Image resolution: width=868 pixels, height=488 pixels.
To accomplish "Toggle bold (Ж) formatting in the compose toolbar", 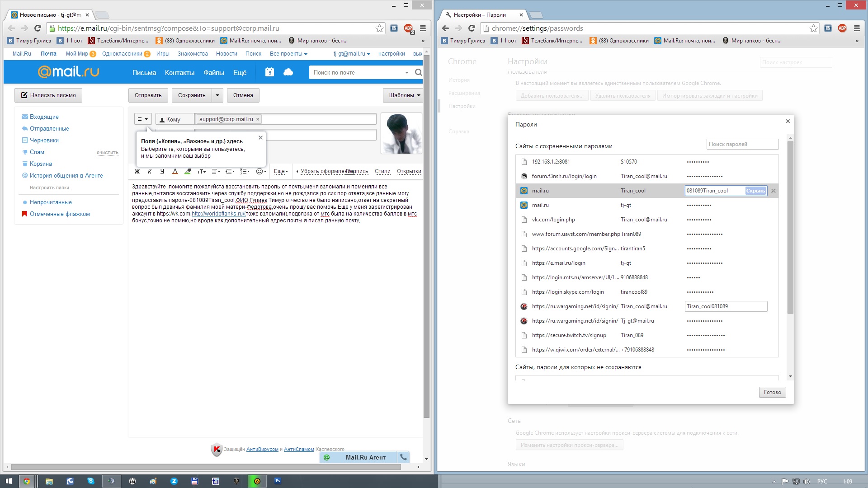I will click(137, 172).
